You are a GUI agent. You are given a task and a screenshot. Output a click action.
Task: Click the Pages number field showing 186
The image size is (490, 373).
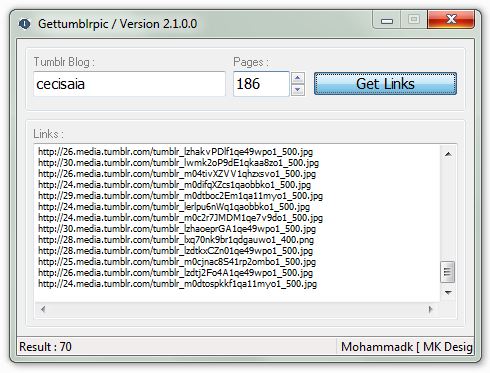261,84
